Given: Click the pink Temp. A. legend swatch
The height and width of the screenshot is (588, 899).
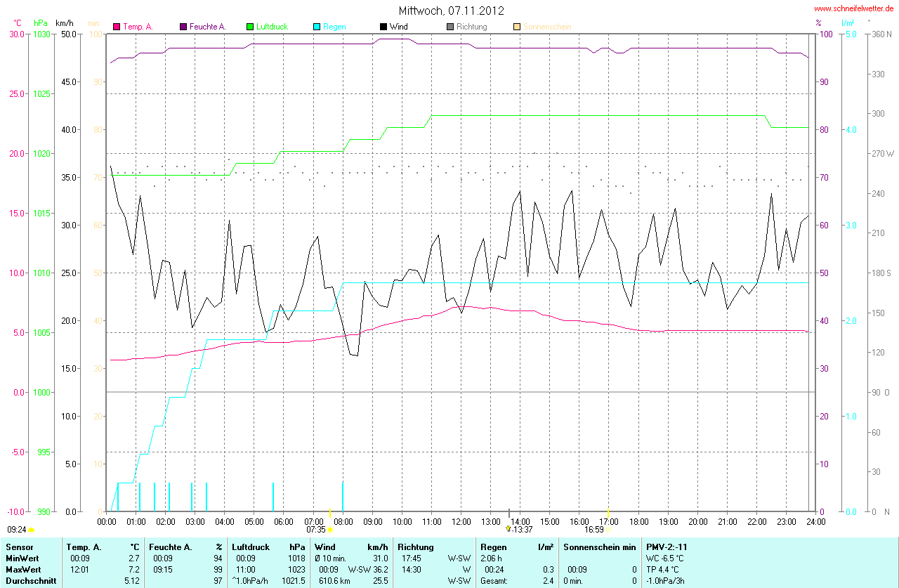Looking at the screenshot, I should (x=117, y=27).
